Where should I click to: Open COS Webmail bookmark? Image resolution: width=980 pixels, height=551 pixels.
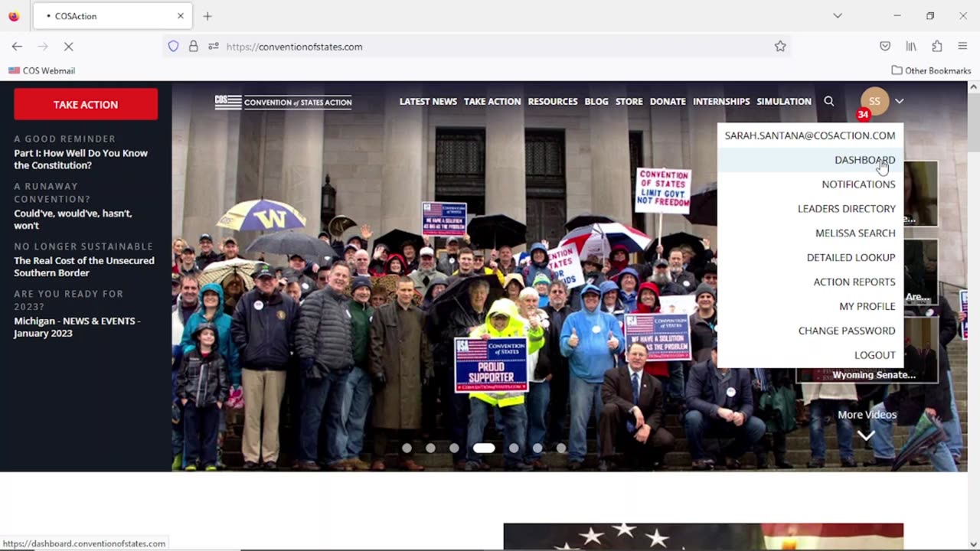pos(41,70)
